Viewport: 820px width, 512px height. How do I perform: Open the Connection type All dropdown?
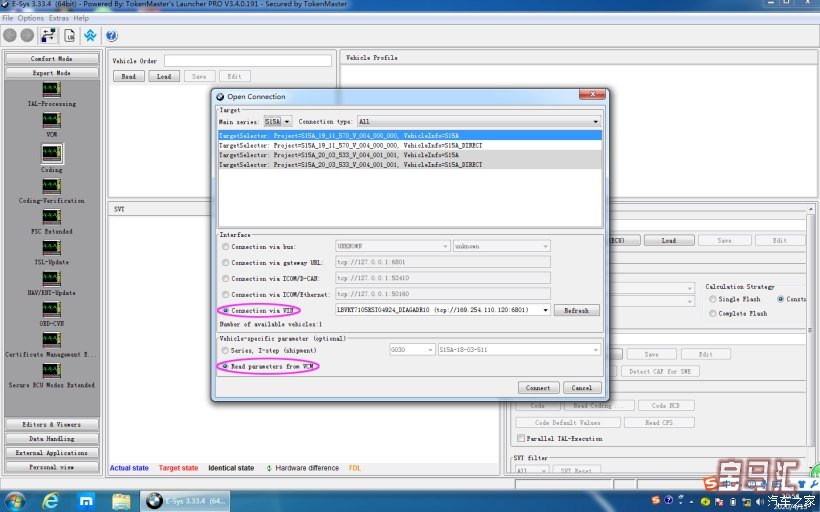(479, 122)
